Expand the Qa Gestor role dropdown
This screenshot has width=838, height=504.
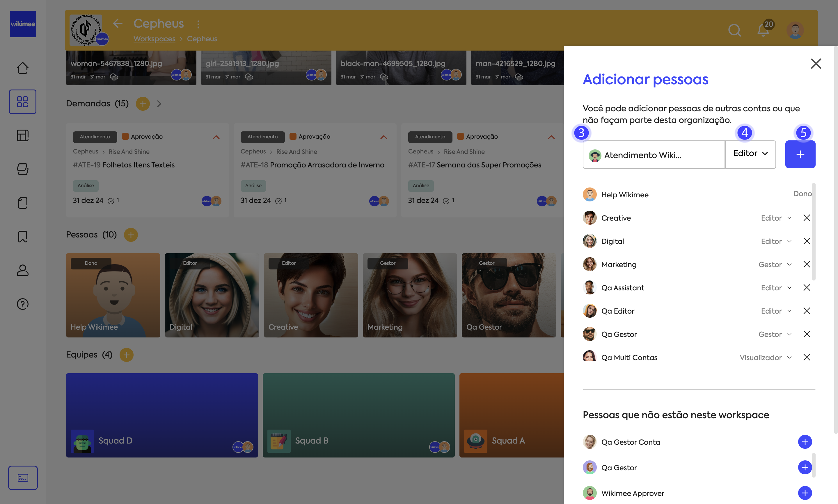pos(775,334)
